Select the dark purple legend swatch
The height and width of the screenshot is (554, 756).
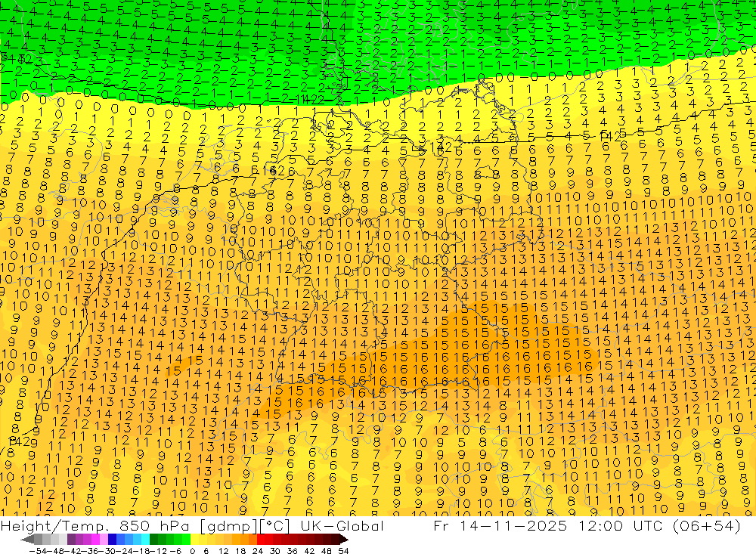click(71, 540)
